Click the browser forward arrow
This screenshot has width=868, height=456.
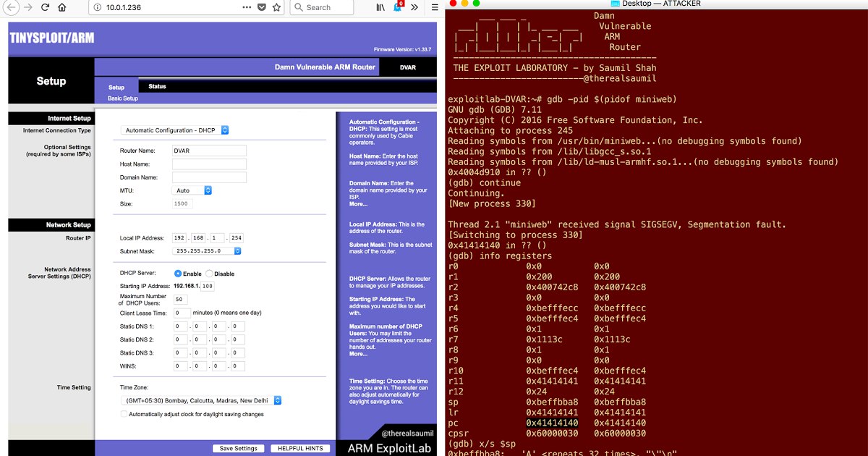pyautogui.click(x=27, y=8)
